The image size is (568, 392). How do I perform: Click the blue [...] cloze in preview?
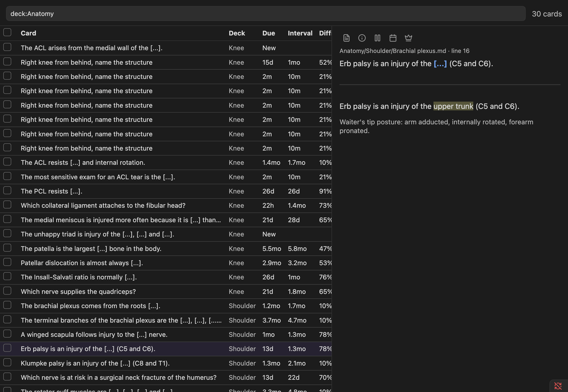(440, 64)
